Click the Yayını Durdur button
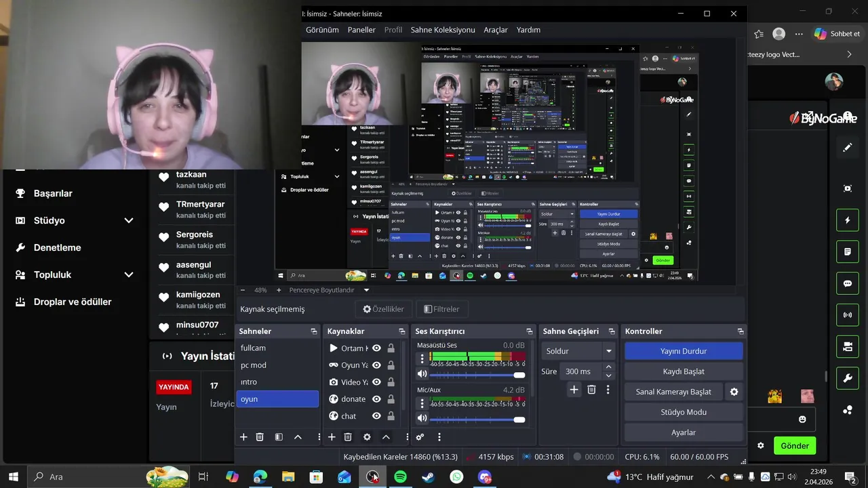The height and width of the screenshot is (488, 868). [684, 351]
